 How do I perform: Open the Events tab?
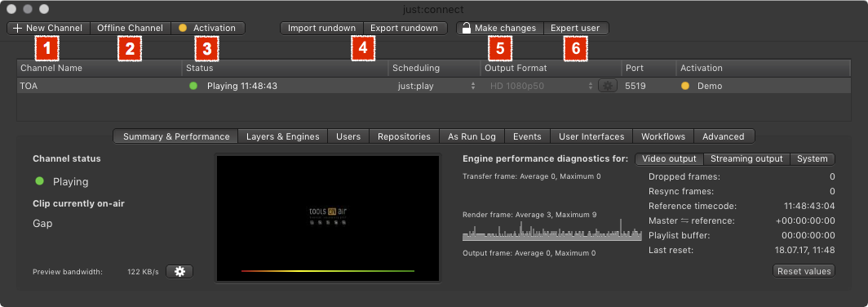pos(527,136)
